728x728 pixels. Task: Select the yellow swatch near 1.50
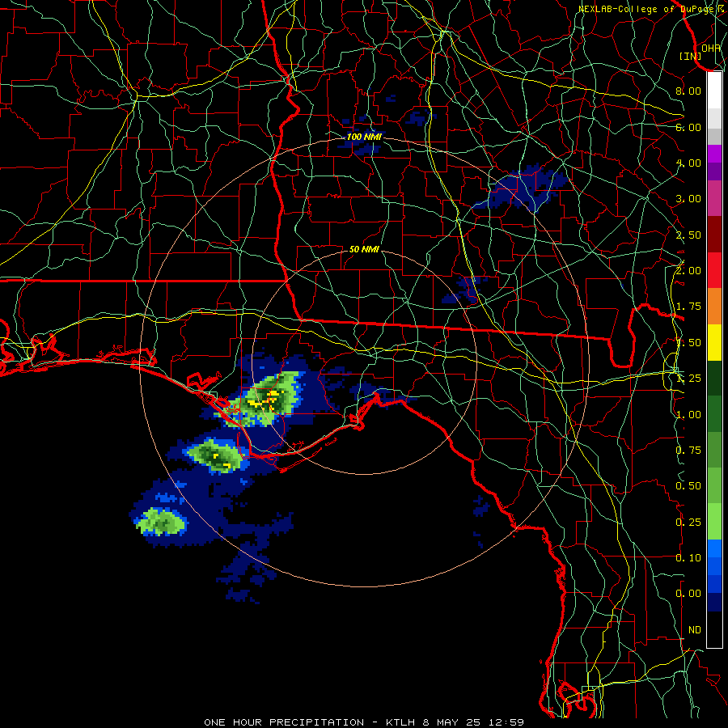714,342
